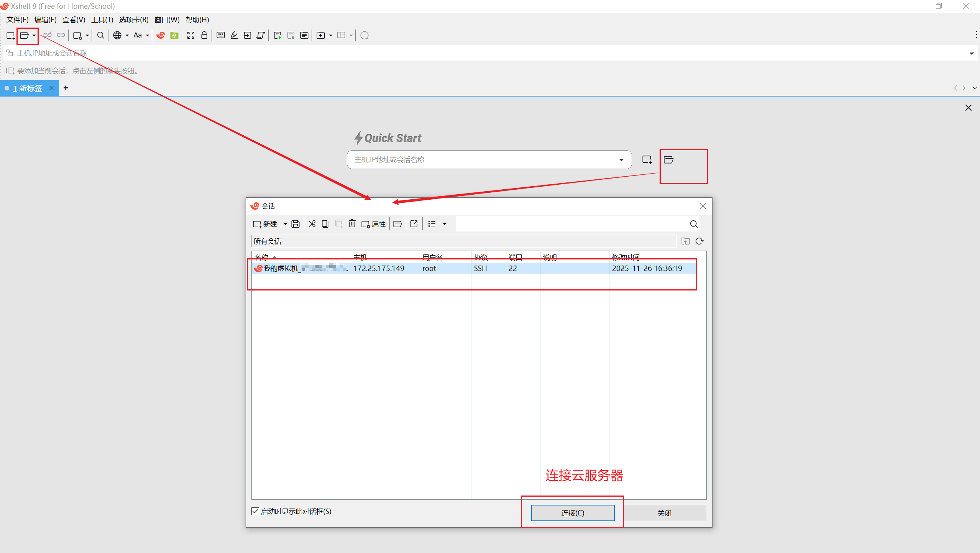Toggle full screen mode icon

[x=191, y=35]
